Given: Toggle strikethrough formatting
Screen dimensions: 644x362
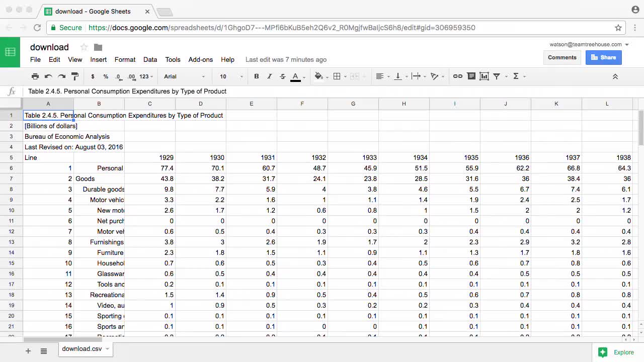Looking at the screenshot, I should 282,76.
